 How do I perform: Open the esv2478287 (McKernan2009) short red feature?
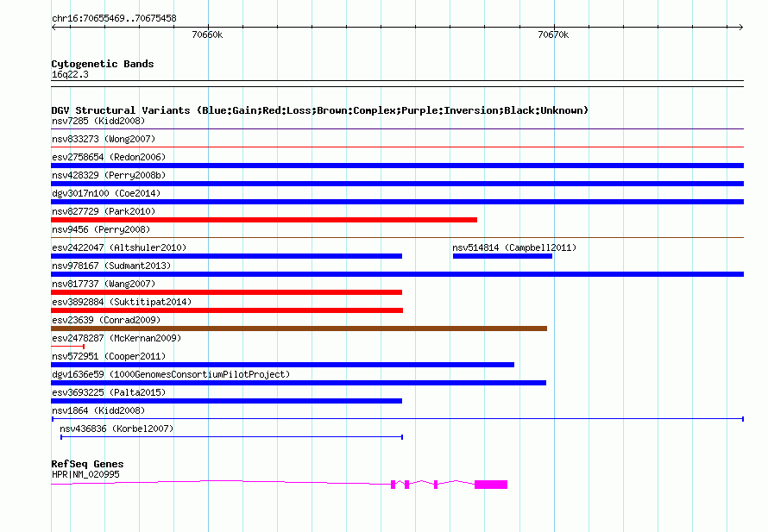[67, 347]
